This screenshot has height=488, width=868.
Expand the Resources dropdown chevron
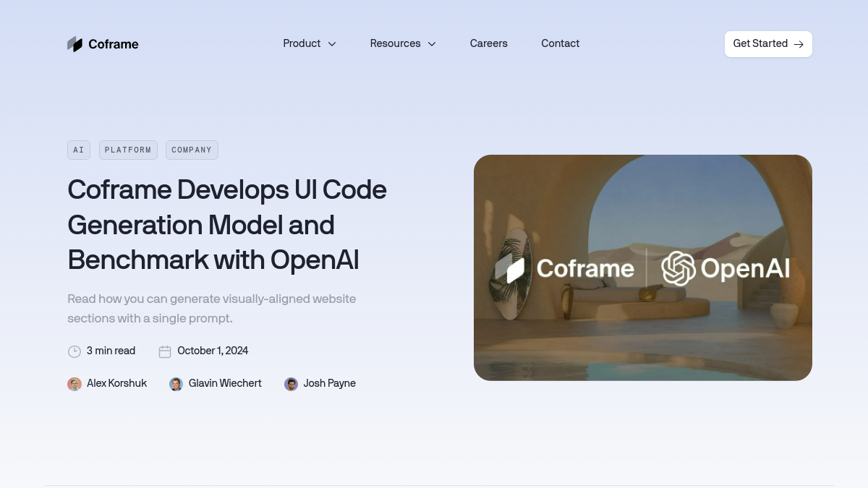(x=432, y=44)
